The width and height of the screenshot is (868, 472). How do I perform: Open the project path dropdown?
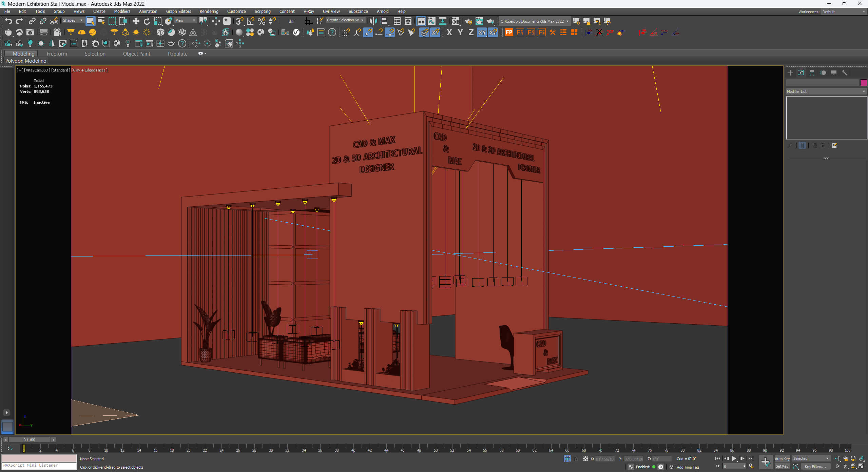pyautogui.click(x=535, y=21)
